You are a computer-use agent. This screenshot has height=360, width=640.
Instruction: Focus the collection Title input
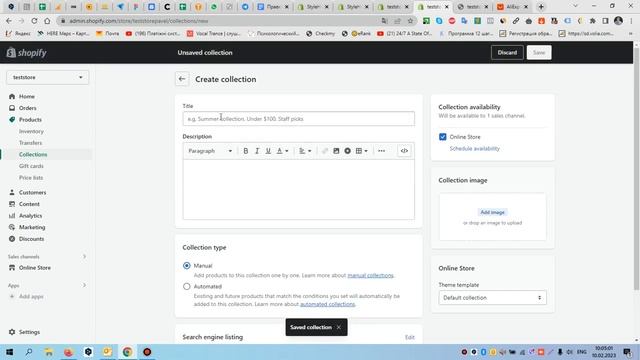[298, 119]
